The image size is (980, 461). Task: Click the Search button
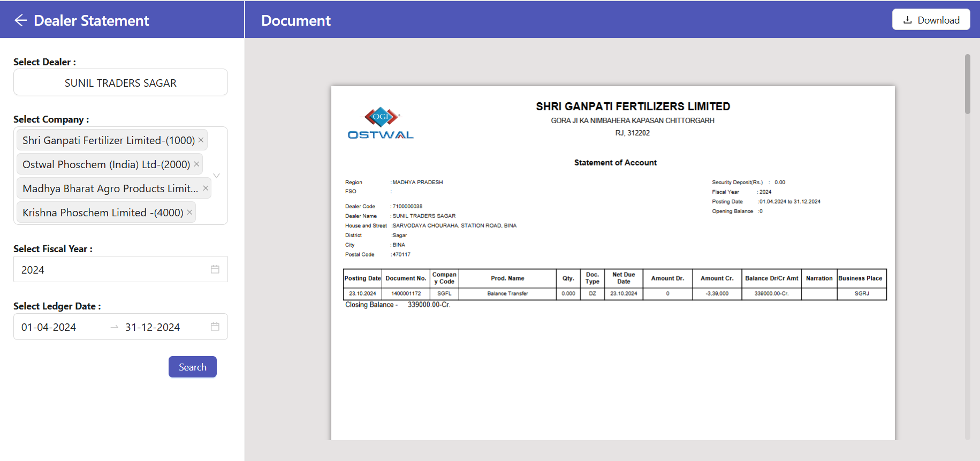pos(193,367)
